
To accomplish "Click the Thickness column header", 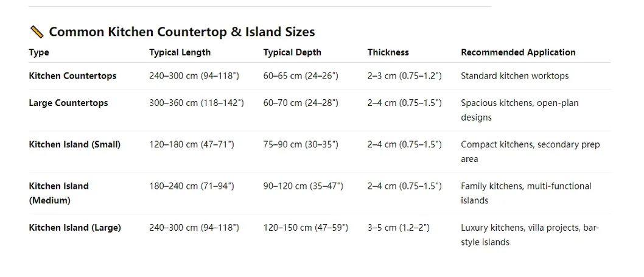I will pos(388,52).
